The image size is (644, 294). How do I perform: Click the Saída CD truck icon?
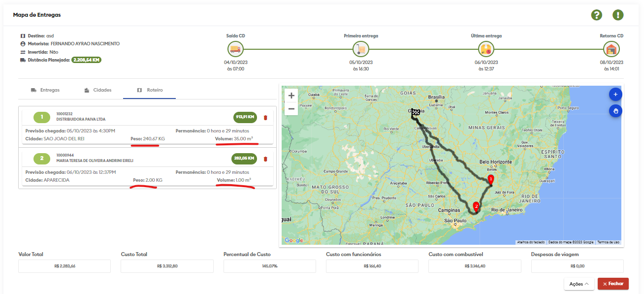pyautogui.click(x=235, y=49)
